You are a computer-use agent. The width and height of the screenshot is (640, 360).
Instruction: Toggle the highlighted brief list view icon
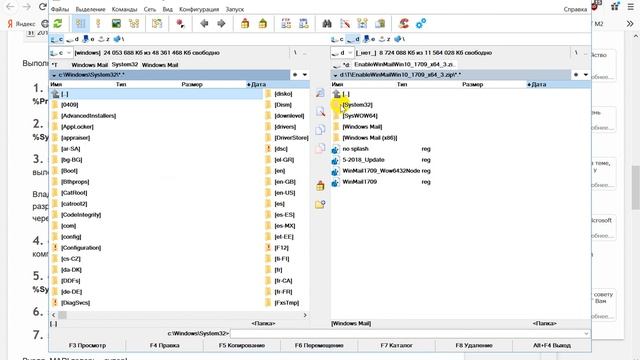point(80,24)
